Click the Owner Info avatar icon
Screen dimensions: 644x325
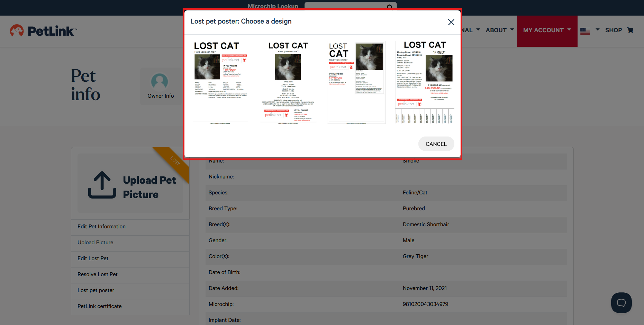[x=160, y=82]
